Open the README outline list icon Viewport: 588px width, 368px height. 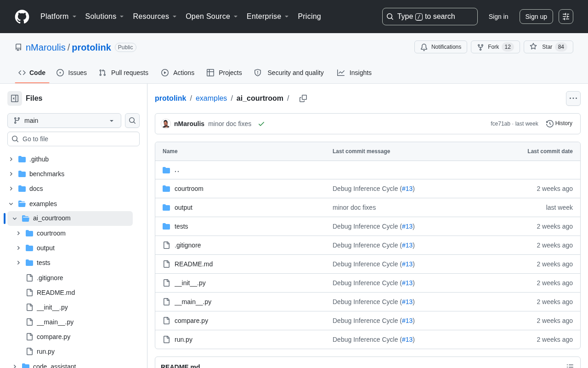570,367
